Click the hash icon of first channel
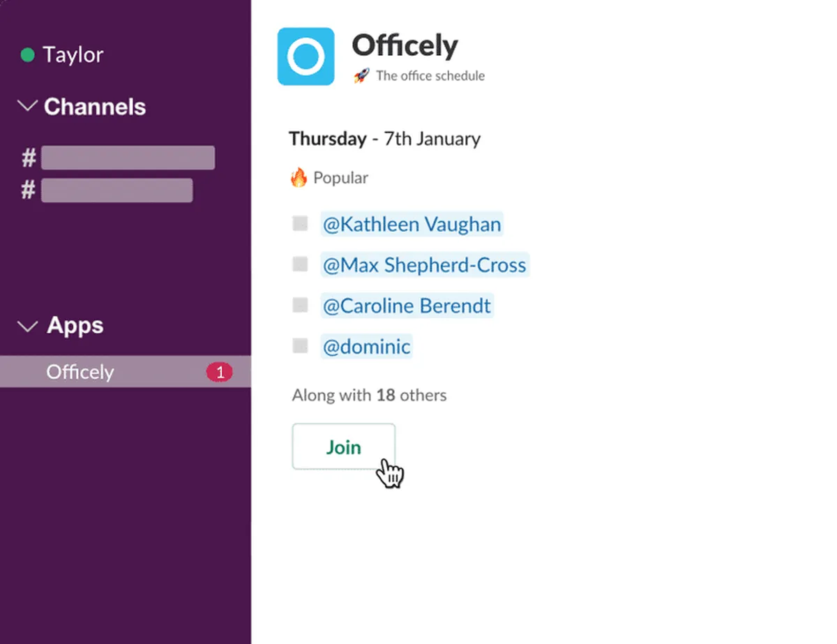This screenshot has height=644, width=837. pyautogui.click(x=29, y=158)
